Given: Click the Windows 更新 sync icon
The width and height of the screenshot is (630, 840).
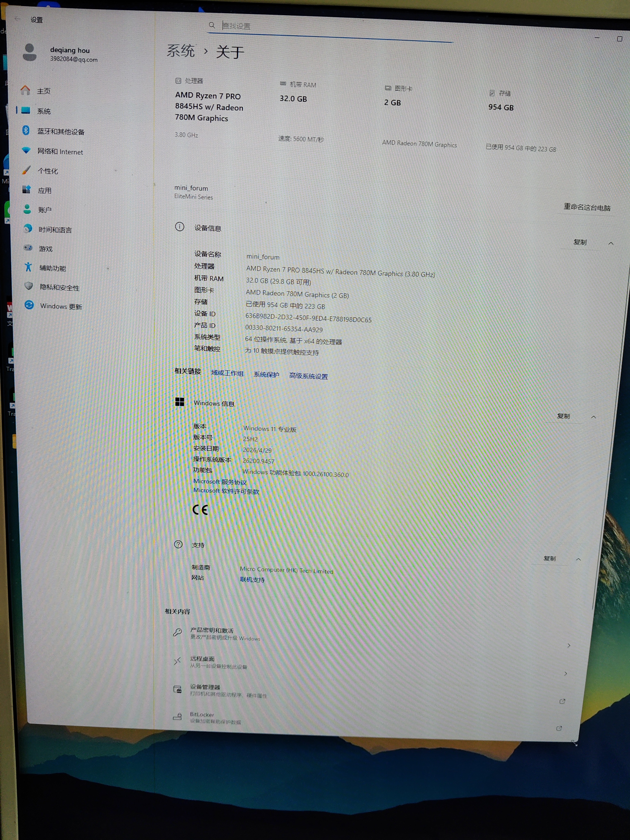Looking at the screenshot, I should click(29, 305).
